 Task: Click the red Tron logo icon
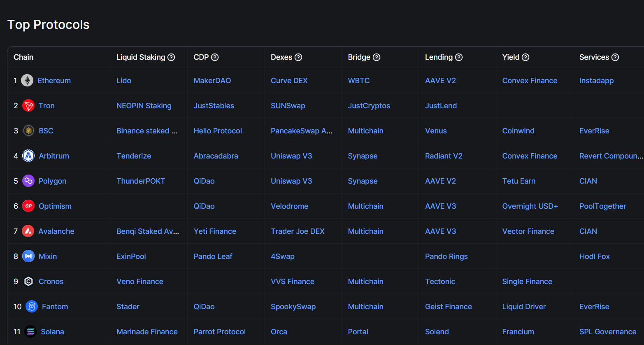click(28, 106)
